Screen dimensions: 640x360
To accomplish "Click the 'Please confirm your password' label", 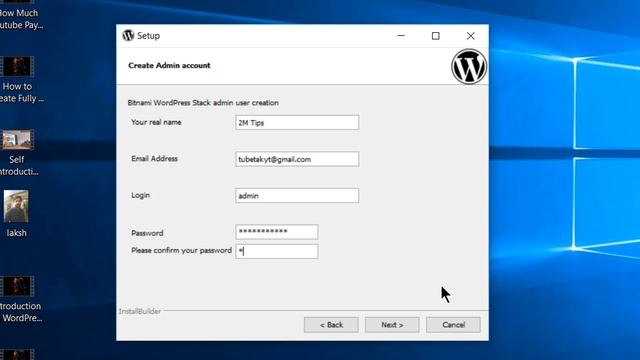I will [x=181, y=250].
